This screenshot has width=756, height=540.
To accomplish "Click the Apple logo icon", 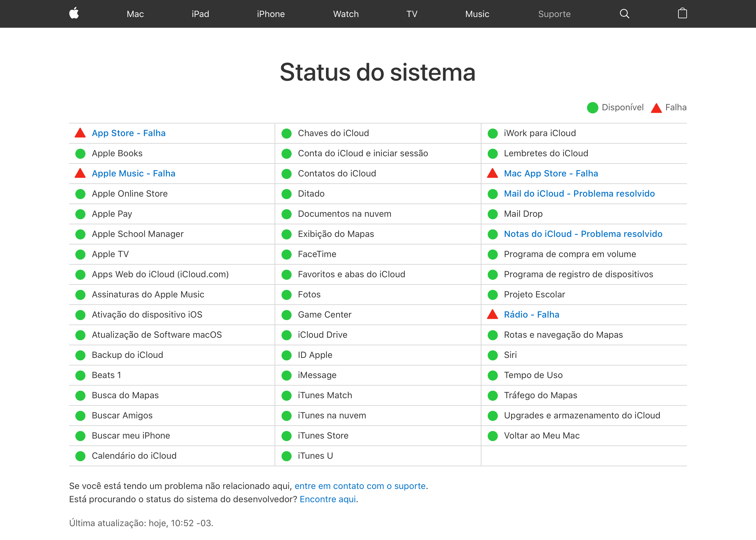I will click(x=74, y=13).
